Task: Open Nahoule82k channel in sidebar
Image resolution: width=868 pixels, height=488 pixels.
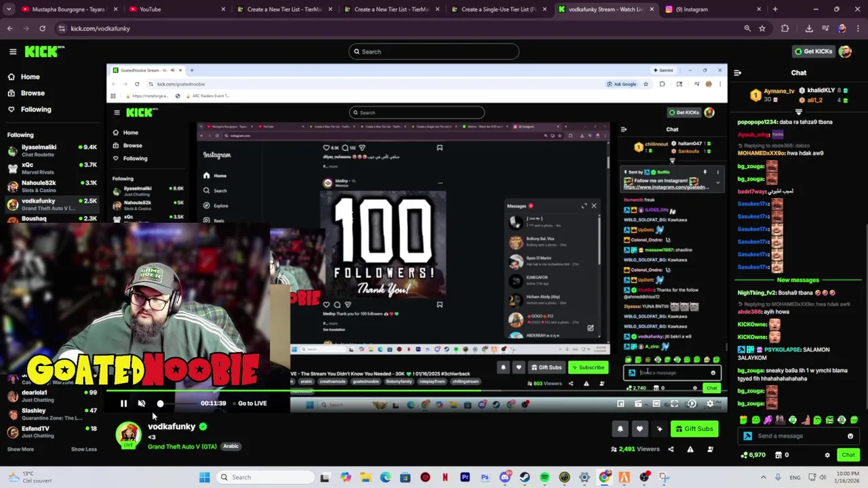Action: [x=52, y=186]
